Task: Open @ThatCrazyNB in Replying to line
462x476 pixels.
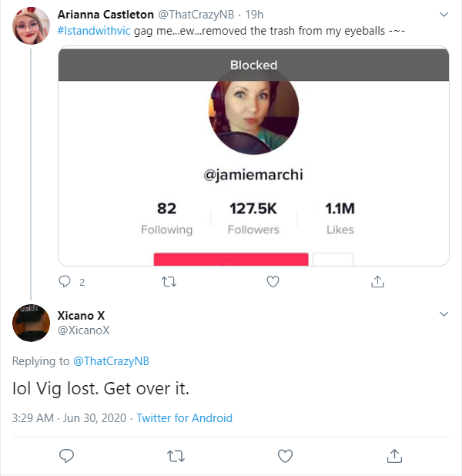Action: [x=112, y=361]
